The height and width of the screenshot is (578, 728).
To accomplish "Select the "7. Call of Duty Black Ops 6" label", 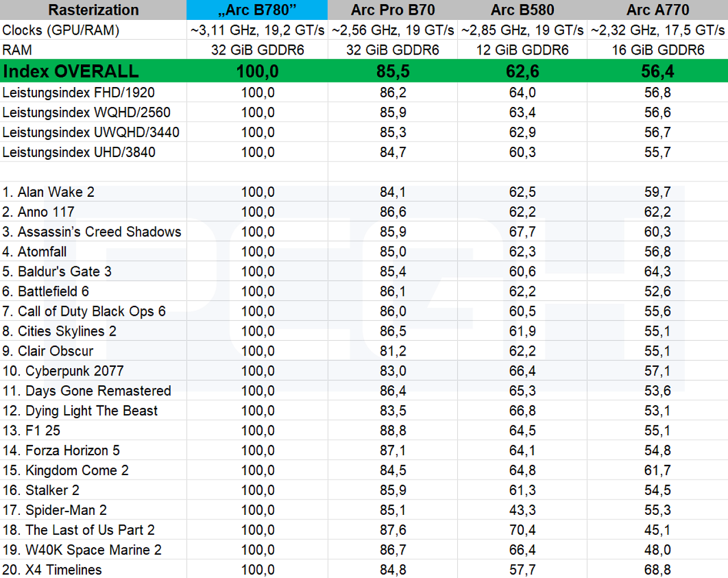I will (x=84, y=312).
